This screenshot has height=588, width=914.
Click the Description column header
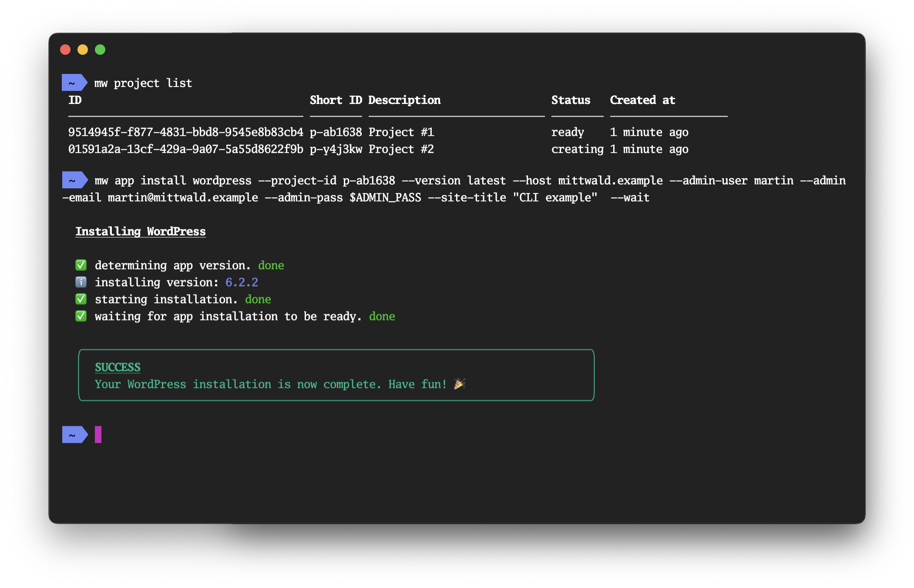coord(404,100)
